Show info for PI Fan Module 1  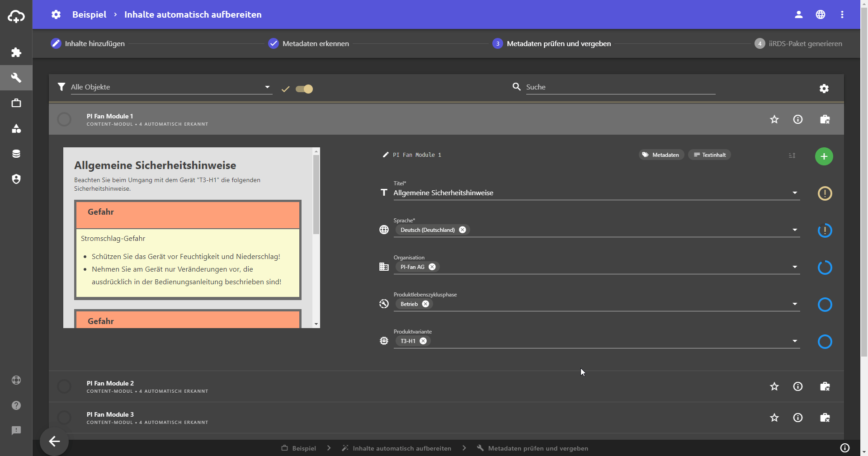[x=798, y=119]
